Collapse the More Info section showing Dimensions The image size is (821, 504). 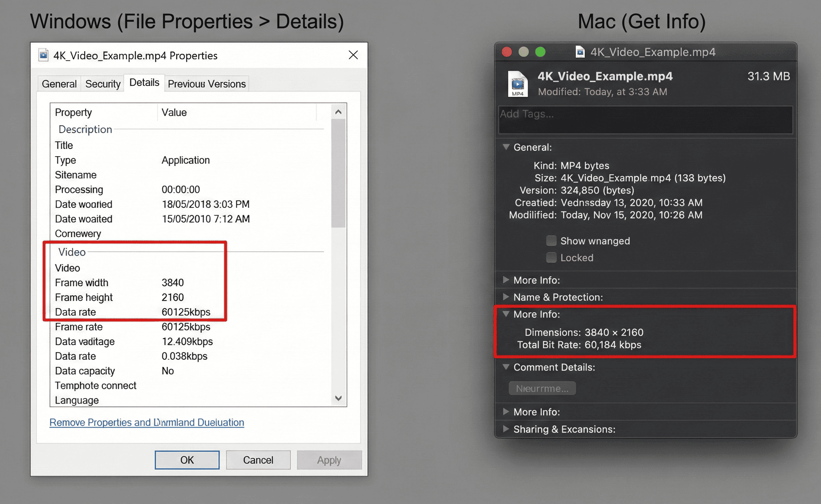tap(506, 314)
